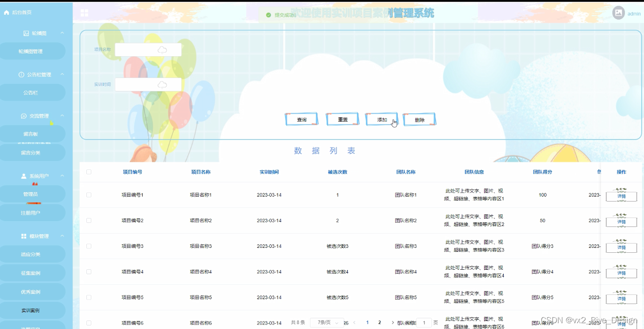Open 详情 for 项目编号2 row
Screen dimensions: 644x329
coord(621,222)
